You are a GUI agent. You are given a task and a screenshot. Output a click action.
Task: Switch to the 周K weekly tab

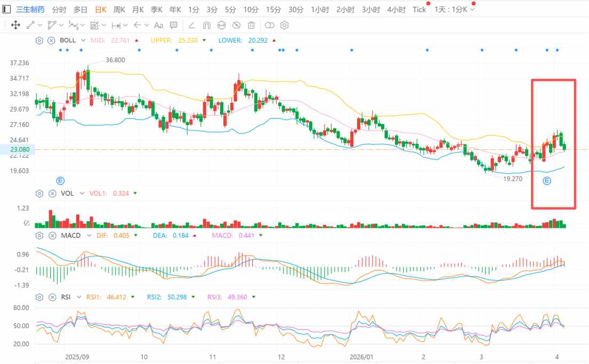pos(119,10)
